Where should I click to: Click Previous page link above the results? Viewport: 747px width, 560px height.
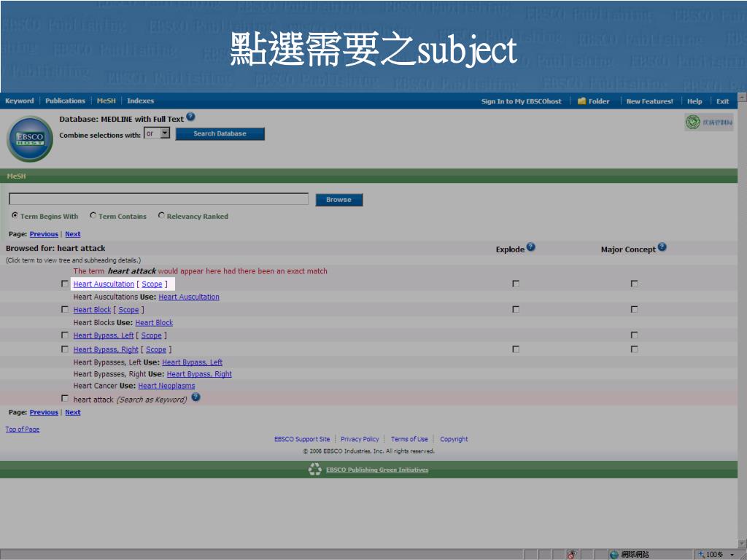click(x=44, y=234)
